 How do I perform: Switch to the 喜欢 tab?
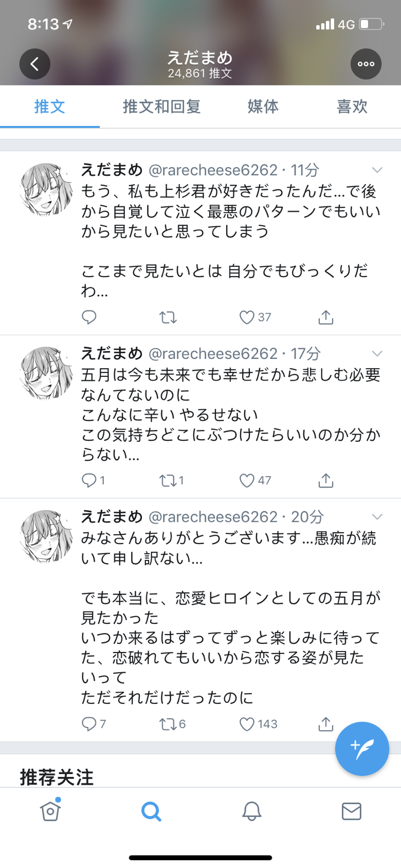point(352,106)
